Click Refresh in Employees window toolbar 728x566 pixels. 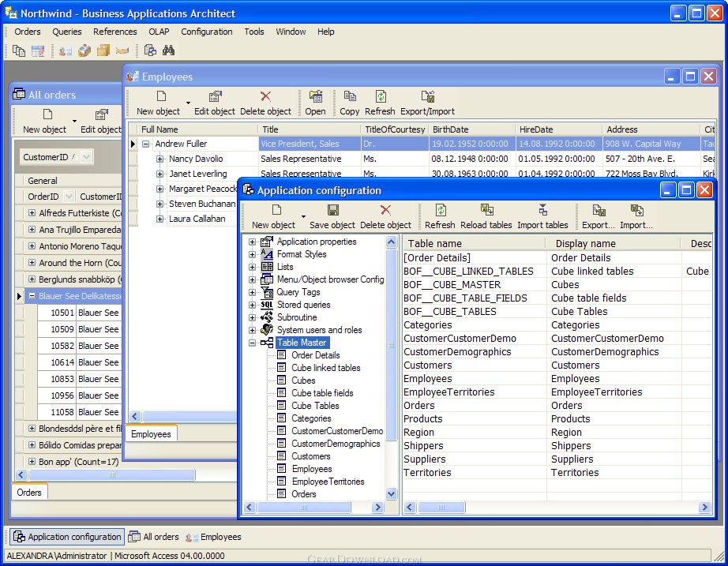click(380, 103)
